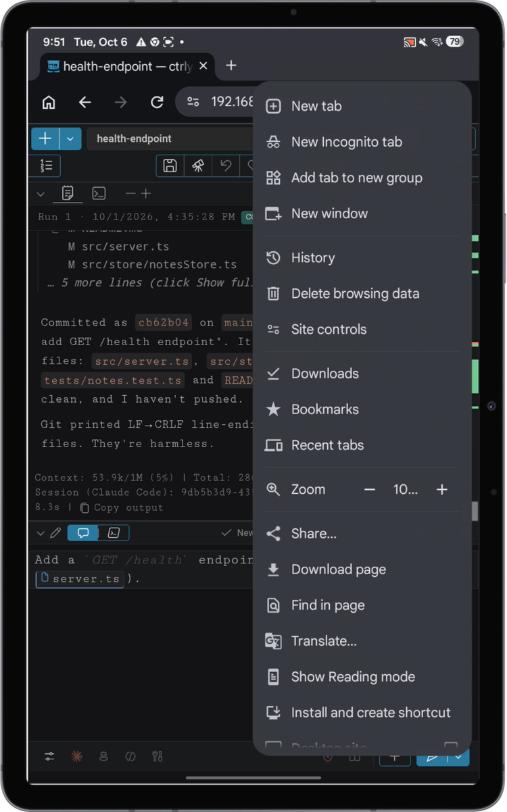Open dropdown arrow beside blue plus button
507x812 pixels.
click(x=70, y=138)
